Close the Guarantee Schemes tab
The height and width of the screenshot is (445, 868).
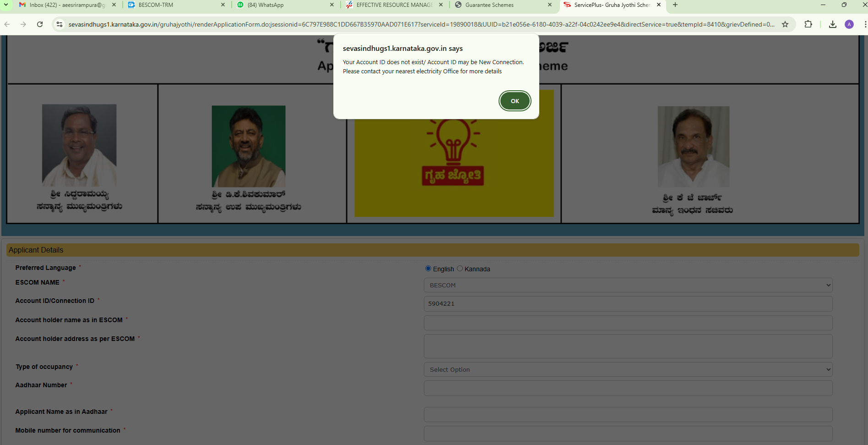point(550,5)
